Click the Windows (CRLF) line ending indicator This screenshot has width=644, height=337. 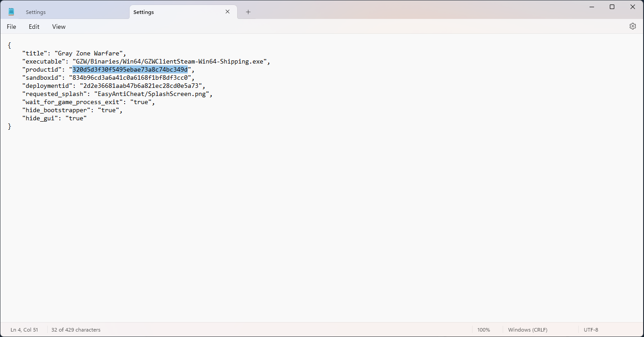tap(528, 330)
